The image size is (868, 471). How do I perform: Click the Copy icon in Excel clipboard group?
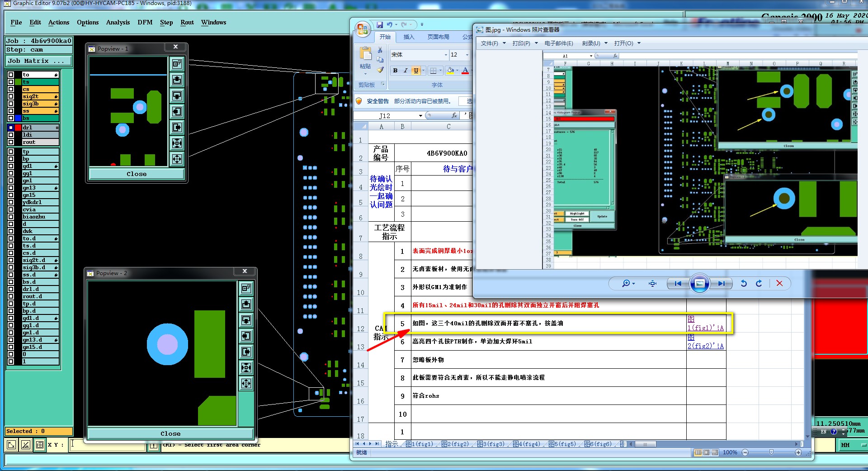coord(380,60)
